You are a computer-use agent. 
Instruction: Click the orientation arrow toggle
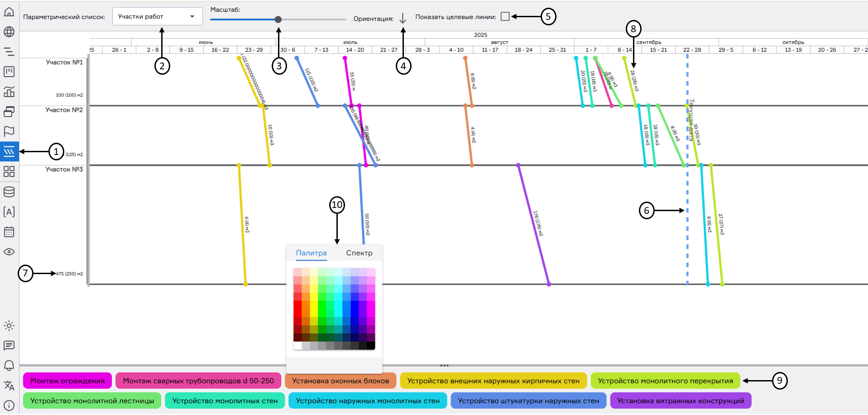[403, 19]
